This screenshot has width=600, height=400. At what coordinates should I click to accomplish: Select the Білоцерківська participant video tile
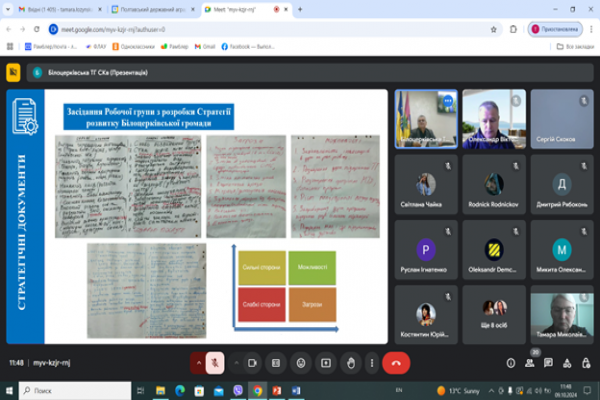(x=426, y=119)
